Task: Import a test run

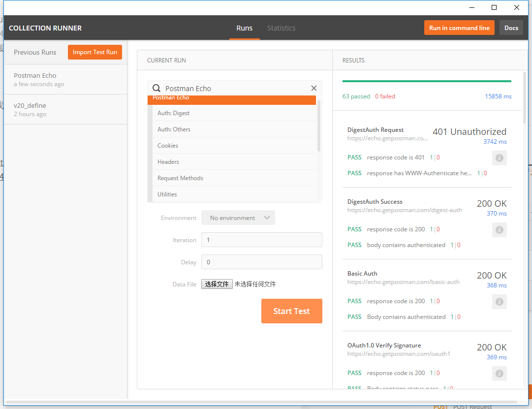Action: 95,52
